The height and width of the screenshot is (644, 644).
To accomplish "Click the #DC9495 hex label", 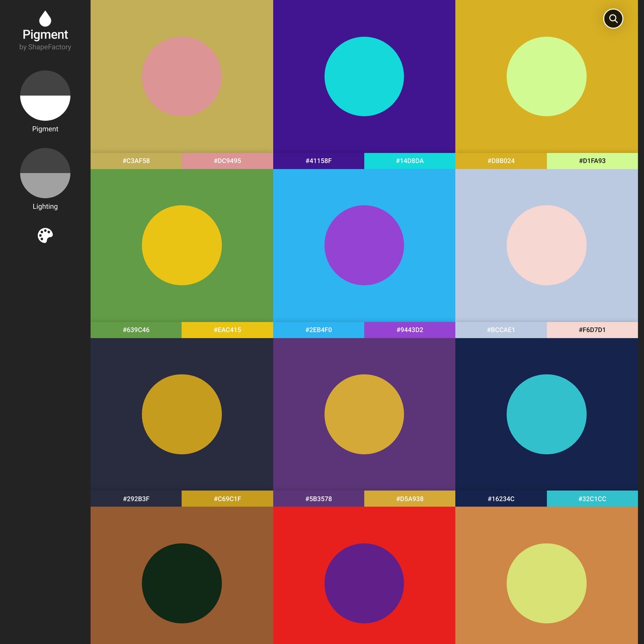I will 227,160.
